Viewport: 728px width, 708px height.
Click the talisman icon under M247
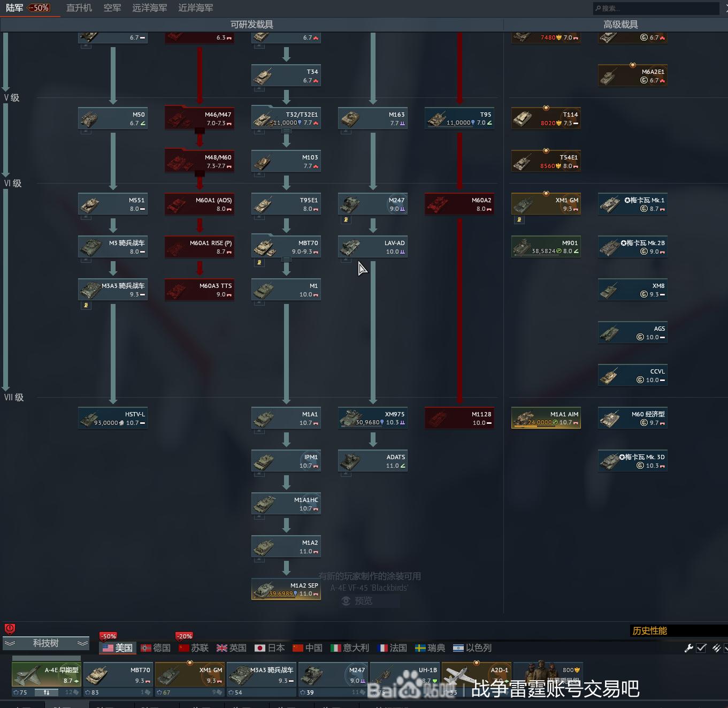[x=346, y=219]
